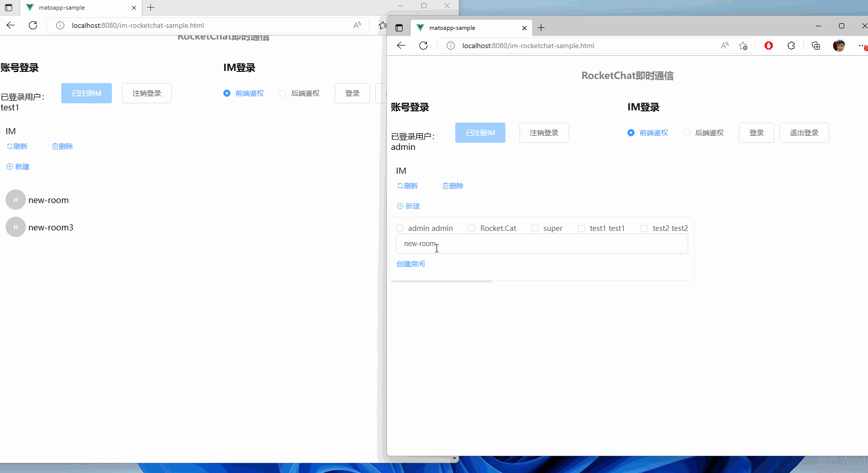Select 后端鉴权 radio in left window
The height and width of the screenshot is (473, 868).
[283, 93]
